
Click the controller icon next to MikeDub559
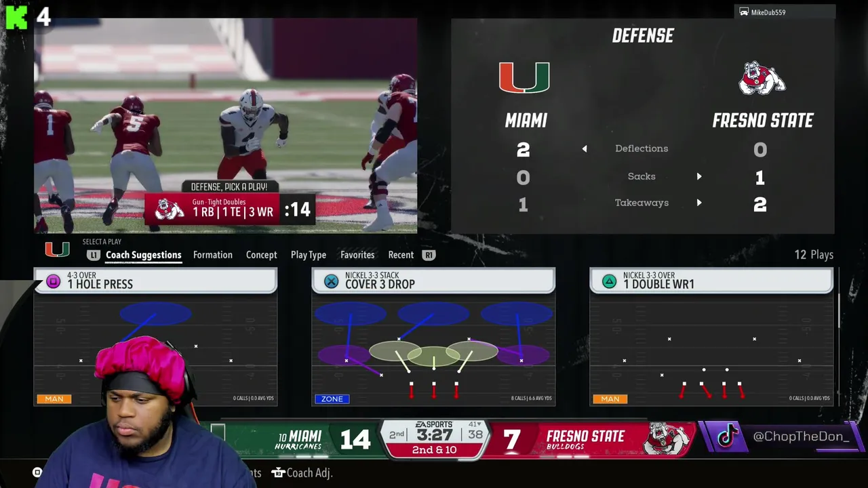point(744,12)
